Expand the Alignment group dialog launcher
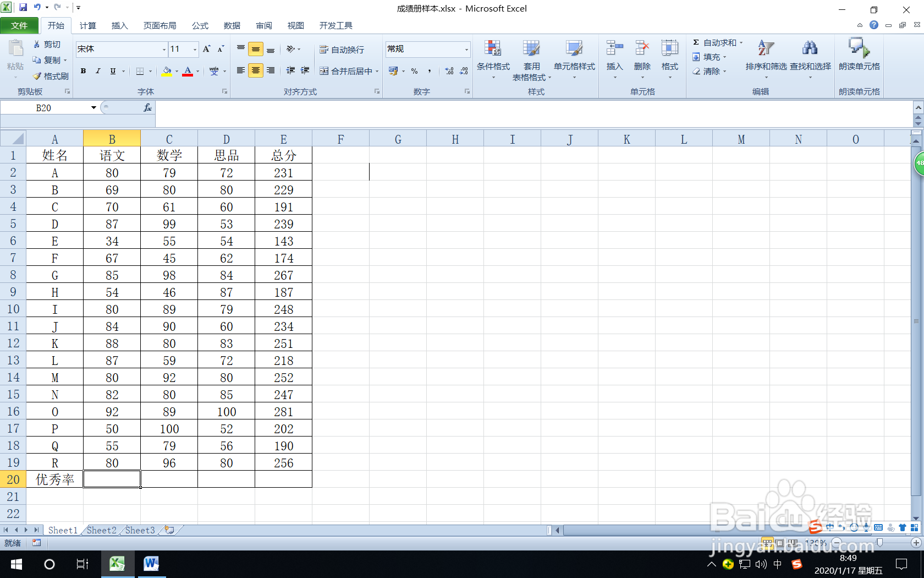The image size is (924, 578). [377, 91]
